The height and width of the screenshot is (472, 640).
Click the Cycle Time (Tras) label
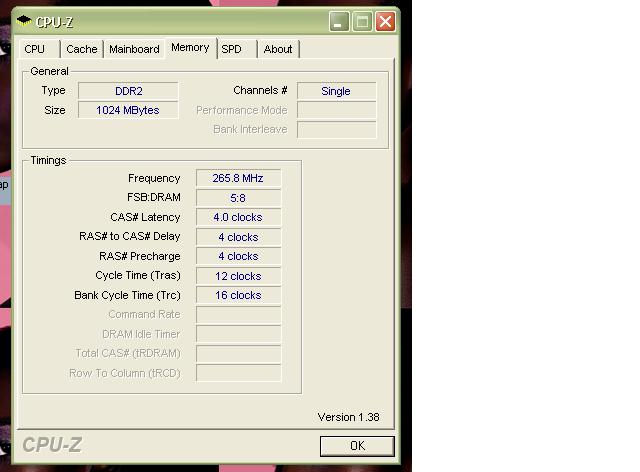(x=138, y=276)
